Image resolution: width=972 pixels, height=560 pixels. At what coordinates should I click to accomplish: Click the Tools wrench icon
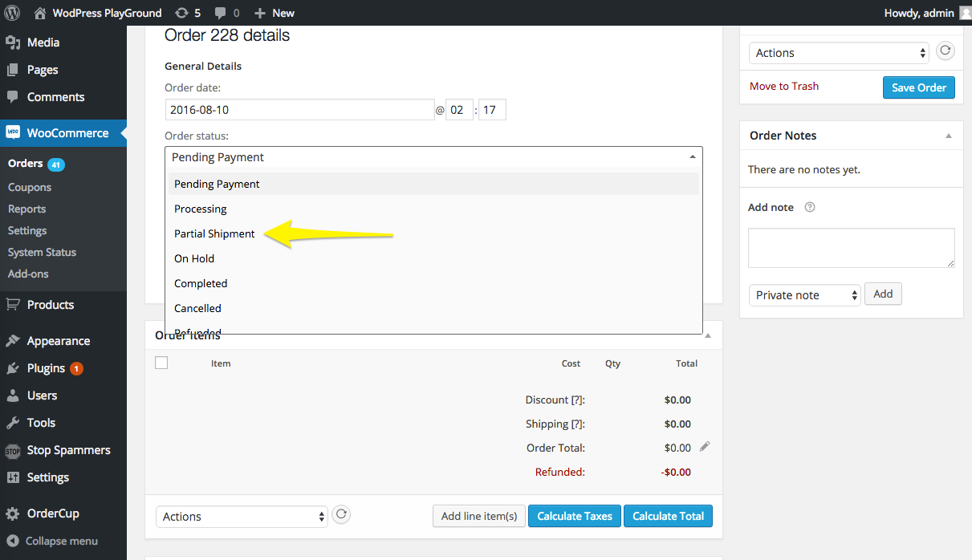tap(12, 423)
